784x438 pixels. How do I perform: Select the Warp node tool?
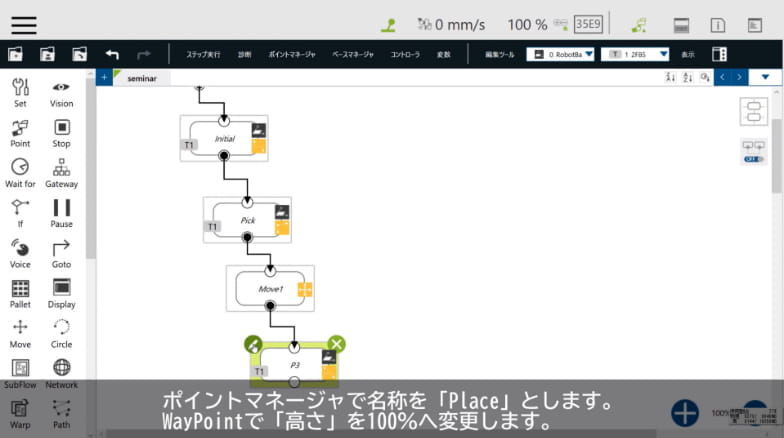coord(20,414)
